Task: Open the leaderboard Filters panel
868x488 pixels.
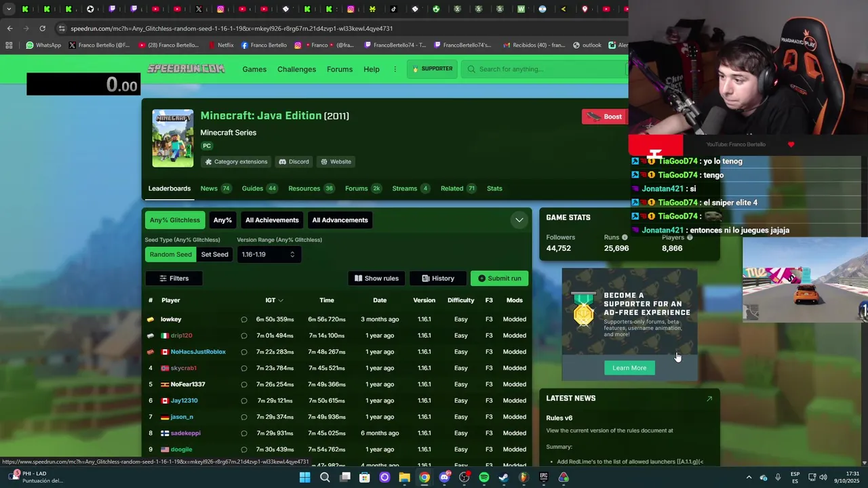Action: [x=174, y=279]
